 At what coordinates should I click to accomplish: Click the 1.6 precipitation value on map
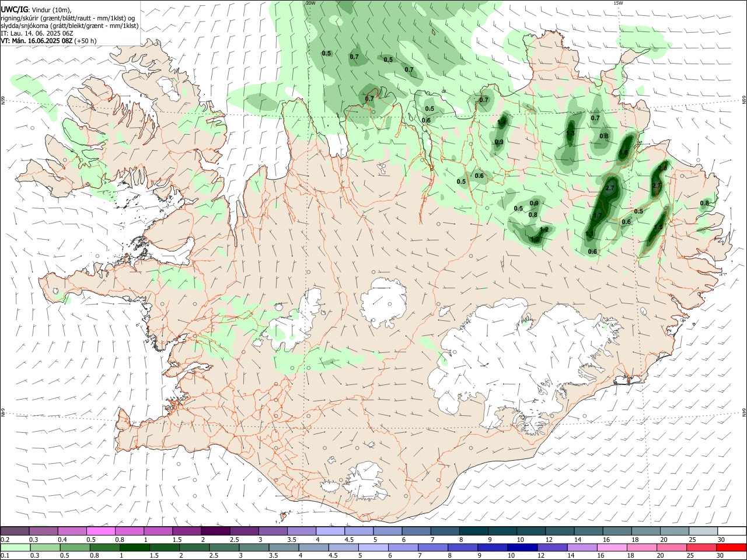pyautogui.click(x=623, y=153)
